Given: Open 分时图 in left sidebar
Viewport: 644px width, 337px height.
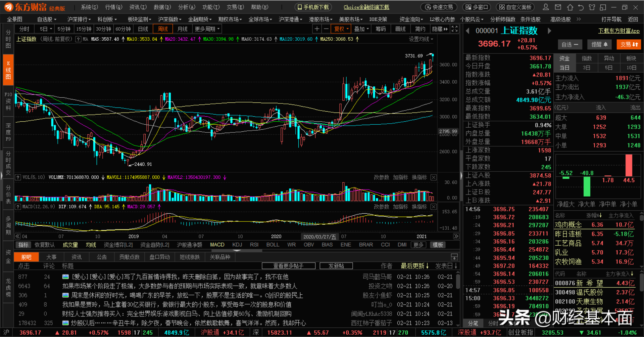Looking at the screenshot, I should (x=8, y=39).
